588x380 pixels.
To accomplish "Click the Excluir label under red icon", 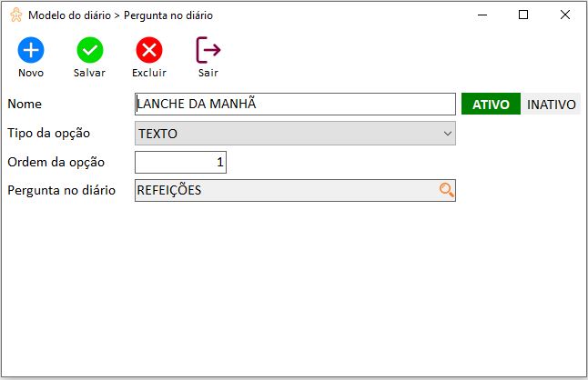I will pos(149,73).
